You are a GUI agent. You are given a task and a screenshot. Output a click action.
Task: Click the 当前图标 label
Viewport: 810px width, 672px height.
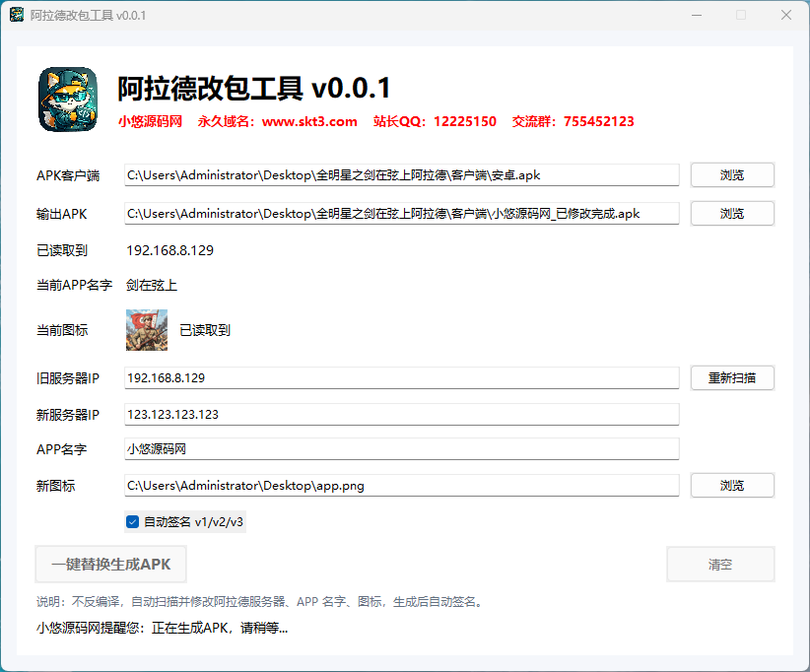(x=62, y=330)
